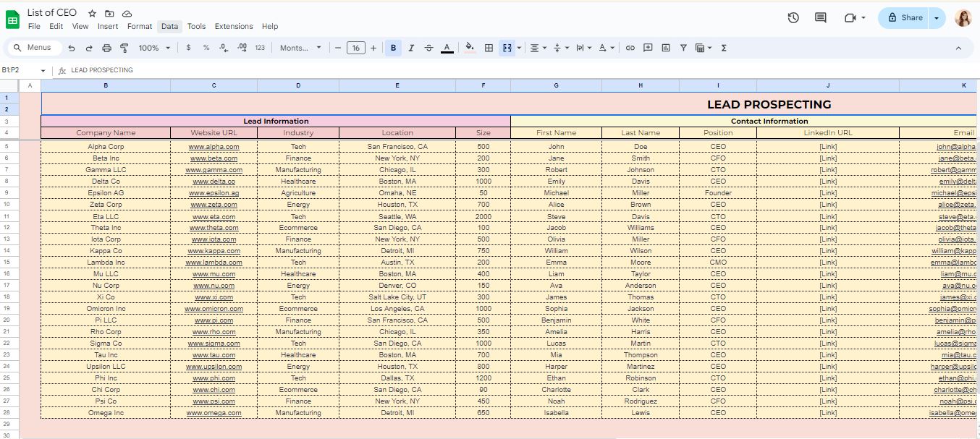Open the www.alpha.com link

pyautogui.click(x=214, y=147)
